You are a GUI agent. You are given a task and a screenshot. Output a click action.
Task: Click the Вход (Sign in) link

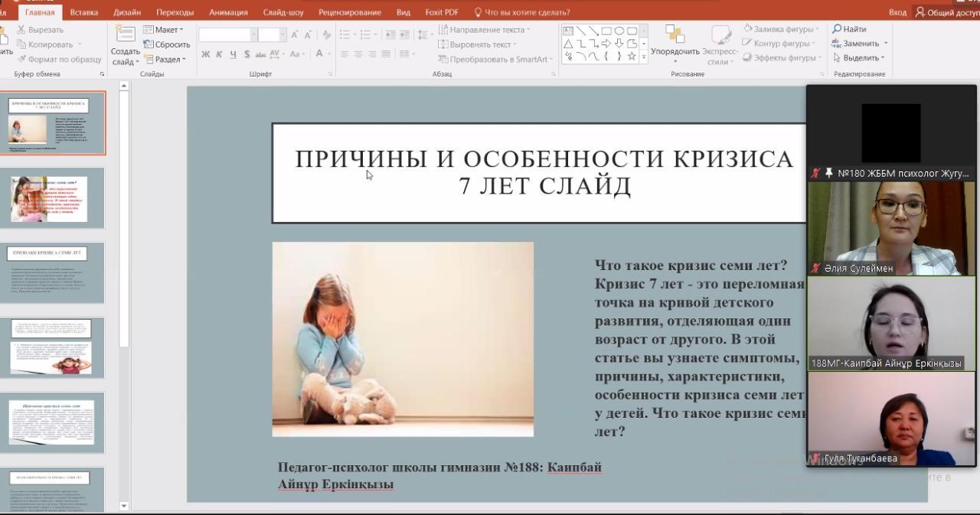coord(897,12)
